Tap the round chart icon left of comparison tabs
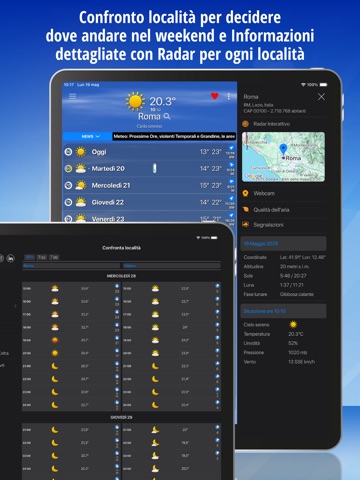The image size is (360, 480). tap(11, 258)
